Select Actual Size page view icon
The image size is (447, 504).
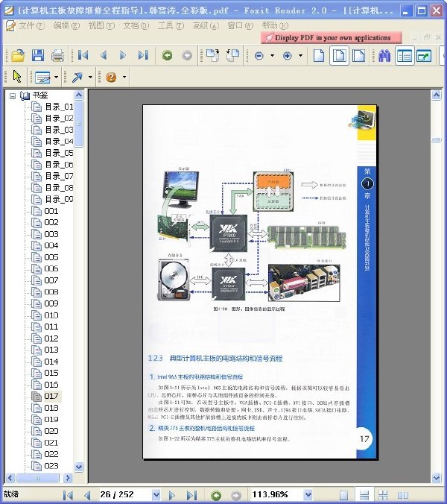point(319,56)
